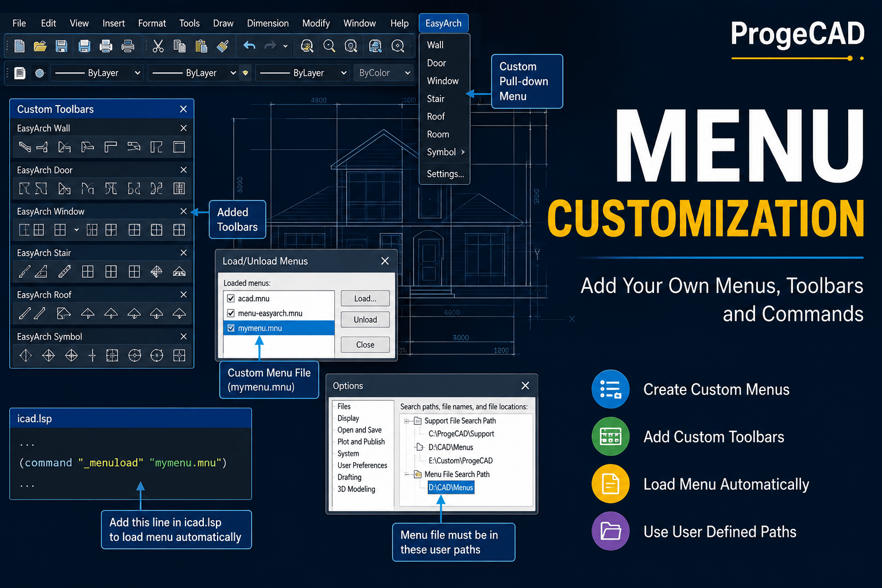Click the Cut scissors icon
Image resolution: width=882 pixels, height=588 pixels.
[x=158, y=46]
